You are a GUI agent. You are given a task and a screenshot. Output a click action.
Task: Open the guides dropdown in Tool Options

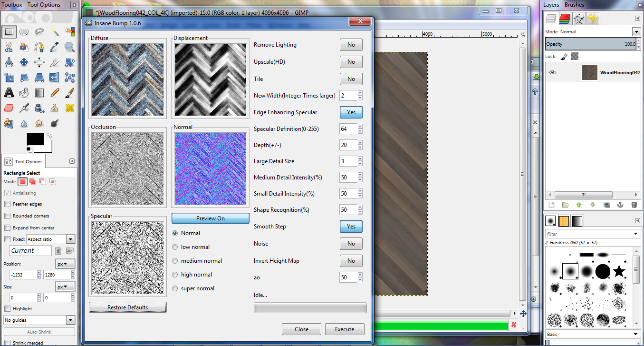pos(69,320)
